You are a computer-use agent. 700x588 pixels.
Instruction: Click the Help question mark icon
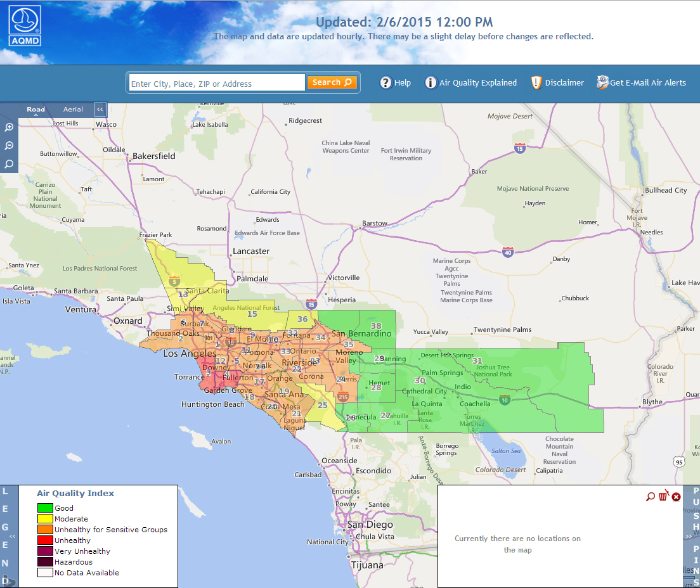[386, 83]
